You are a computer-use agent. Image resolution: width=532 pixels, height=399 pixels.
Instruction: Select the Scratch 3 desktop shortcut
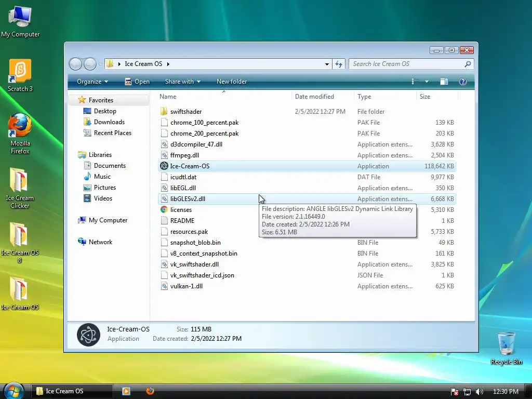tap(20, 75)
